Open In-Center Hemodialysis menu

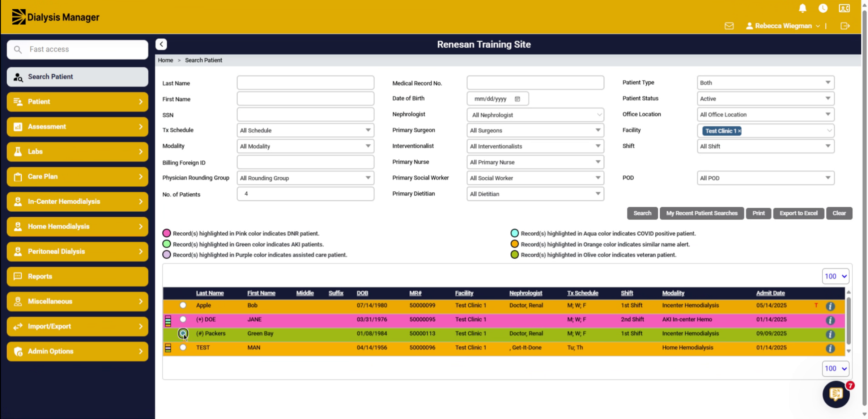[x=77, y=202]
